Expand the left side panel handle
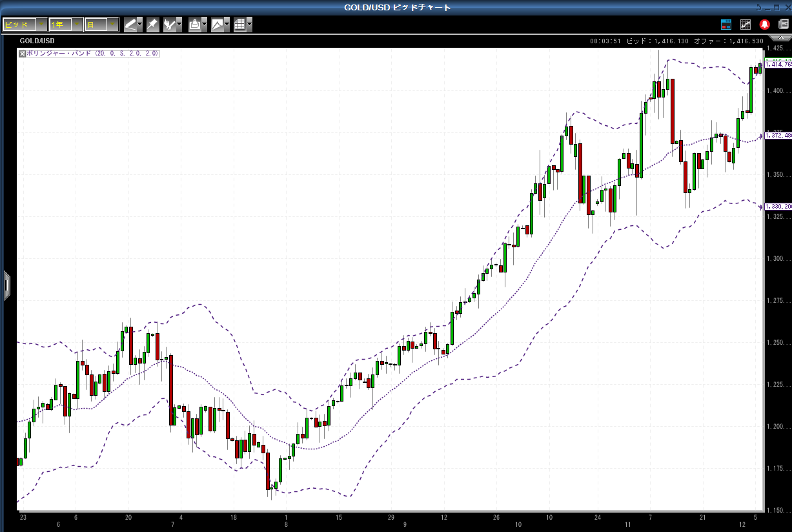792x532 pixels. (6, 285)
